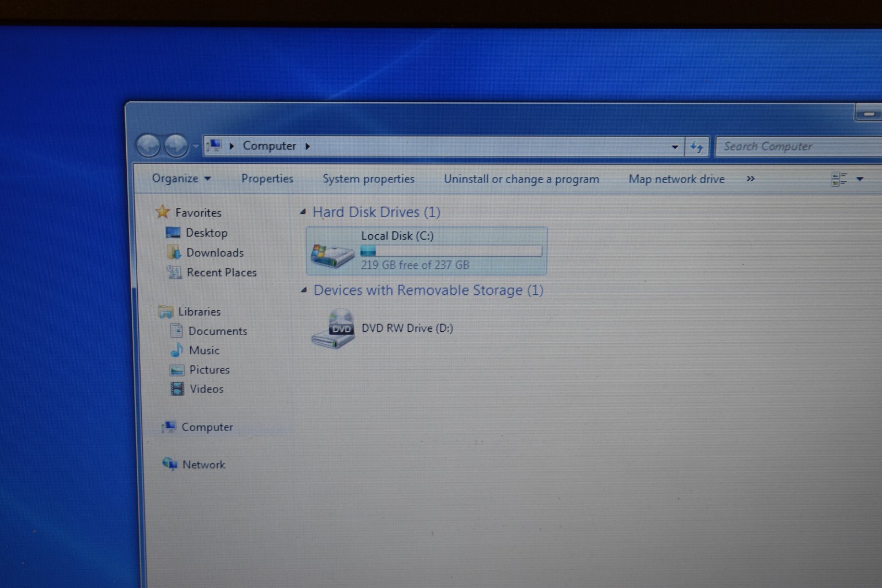Open Videos library
882x588 pixels.
pyautogui.click(x=206, y=389)
